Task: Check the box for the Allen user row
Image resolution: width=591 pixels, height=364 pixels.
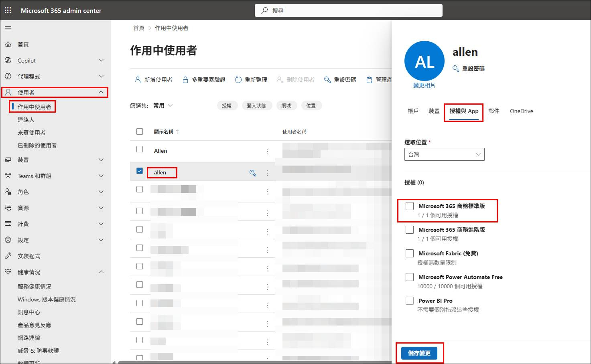Action: pyautogui.click(x=140, y=149)
